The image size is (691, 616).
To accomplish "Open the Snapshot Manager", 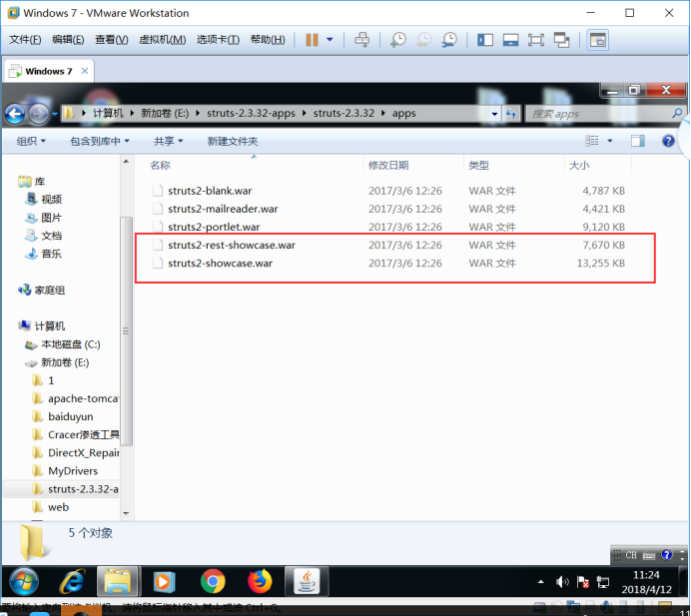I will click(449, 40).
